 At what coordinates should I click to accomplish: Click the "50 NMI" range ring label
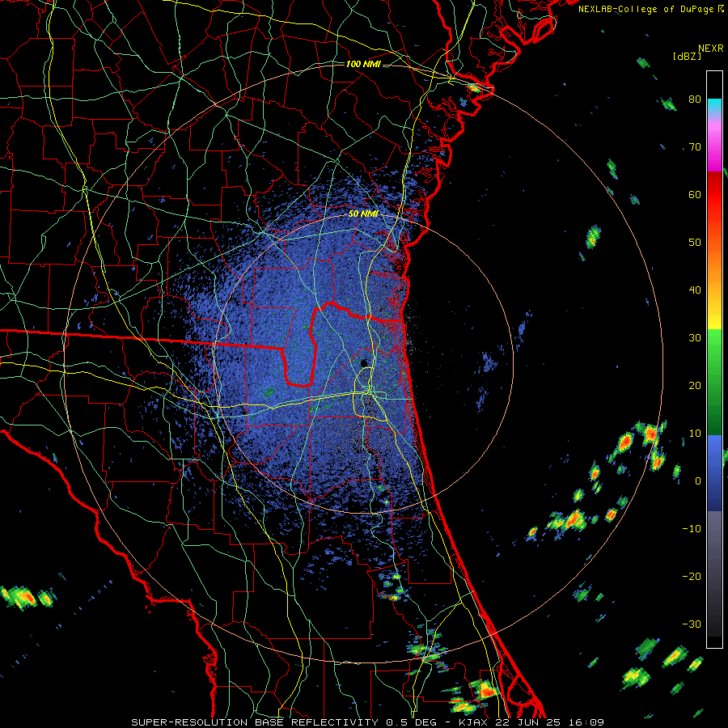363,214
